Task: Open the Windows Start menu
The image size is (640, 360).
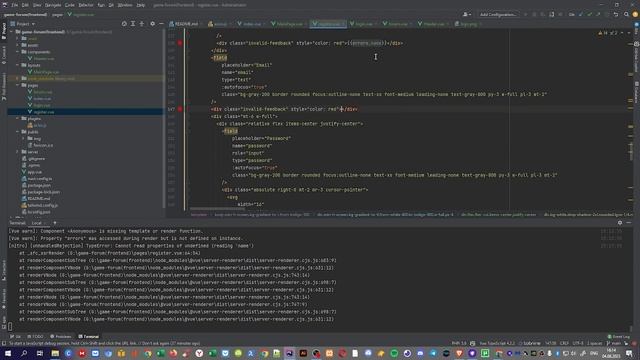Action: pos(8,353)
